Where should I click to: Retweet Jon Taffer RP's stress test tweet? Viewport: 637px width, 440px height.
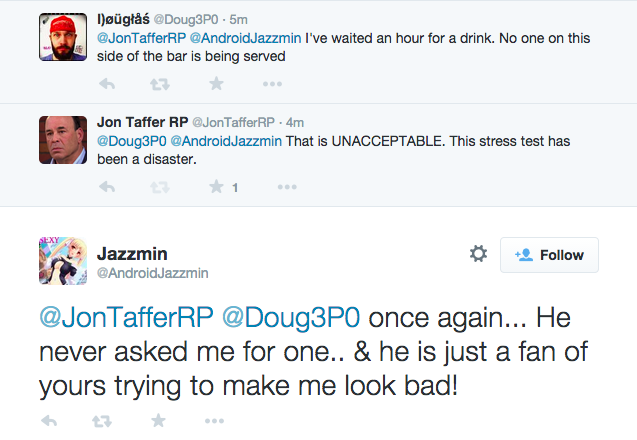[x=159, y=187]
